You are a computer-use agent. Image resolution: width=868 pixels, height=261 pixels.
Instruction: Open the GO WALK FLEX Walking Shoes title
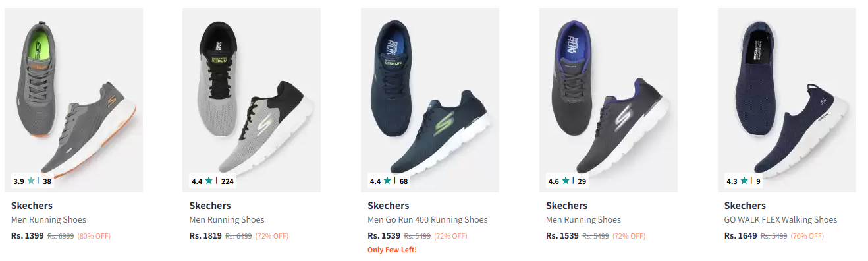[x=780, y=220]
